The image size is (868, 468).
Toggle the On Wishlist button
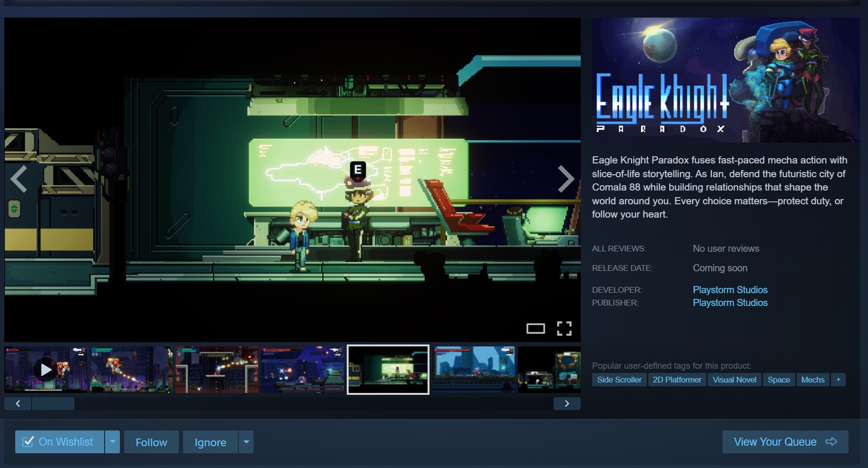click(x=60, y=442)
